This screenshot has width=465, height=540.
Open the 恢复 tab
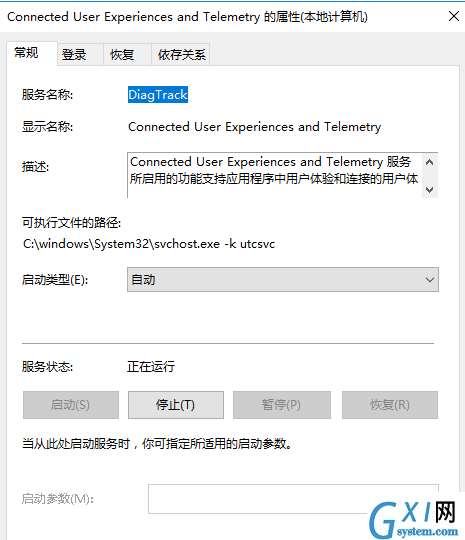(x=127, y=54)
